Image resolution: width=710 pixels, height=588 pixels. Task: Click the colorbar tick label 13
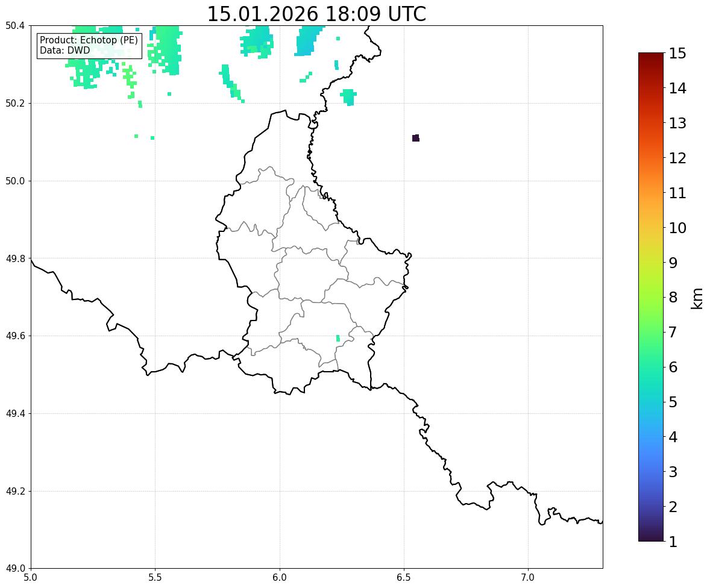(x=677, y=123)
